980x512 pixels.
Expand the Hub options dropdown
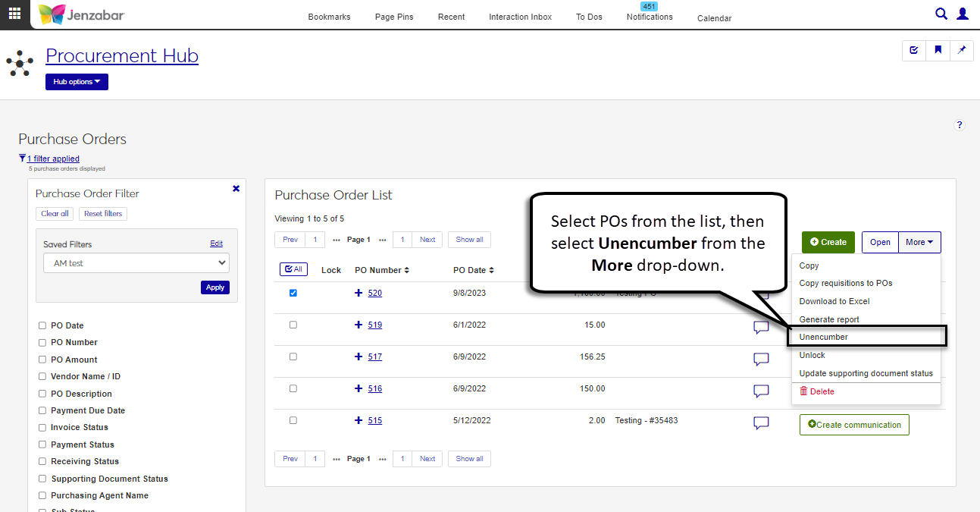pyautogui.click(x=77, y=82)
